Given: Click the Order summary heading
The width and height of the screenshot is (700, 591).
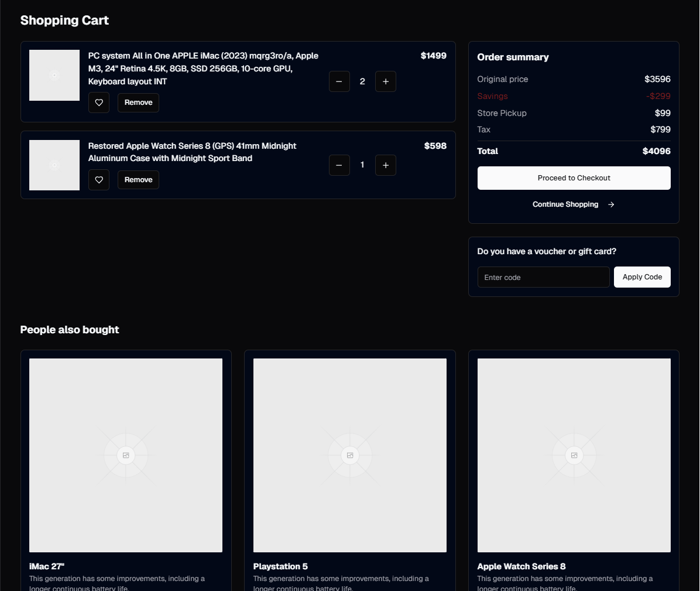Looking at the screenshot, I should [x=513, y=57].
